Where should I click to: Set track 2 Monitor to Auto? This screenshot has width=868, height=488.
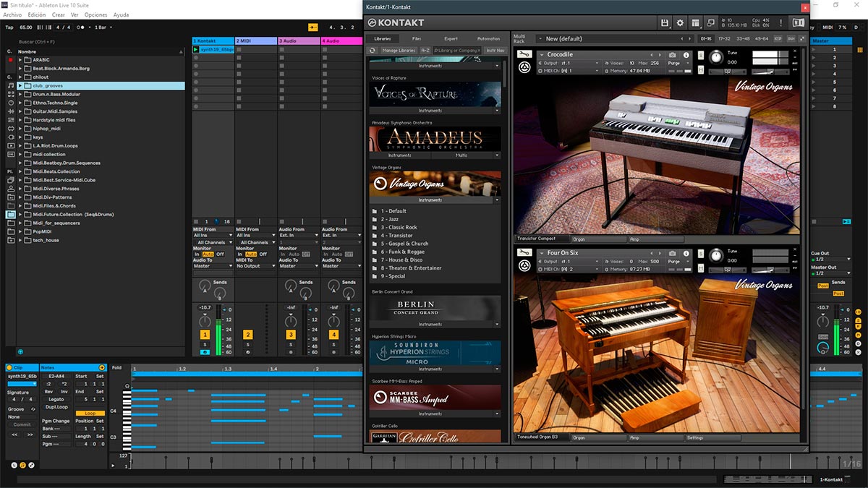[251, 254]
